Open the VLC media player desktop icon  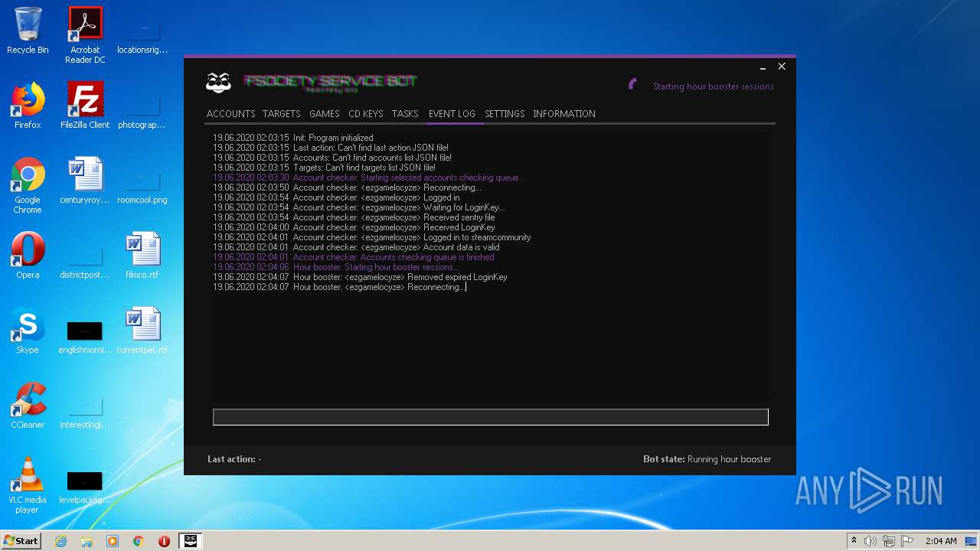[x=28, y=485]
